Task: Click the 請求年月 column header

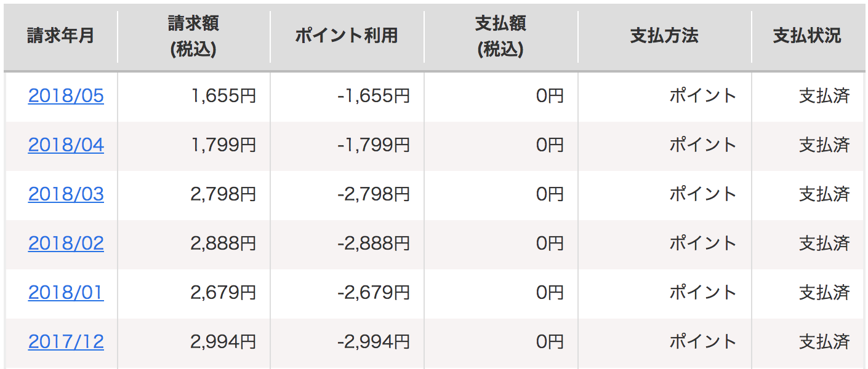Action: click(x=61, y=36)
